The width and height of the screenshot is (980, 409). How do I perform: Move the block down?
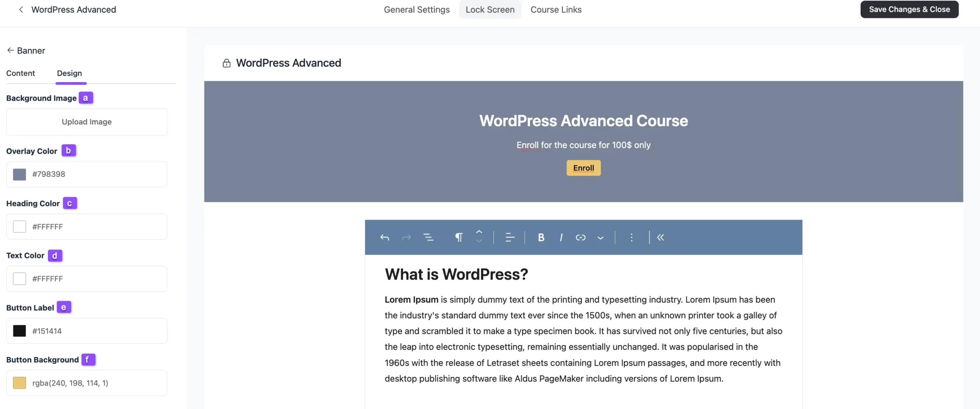click(x=479, y=241)
